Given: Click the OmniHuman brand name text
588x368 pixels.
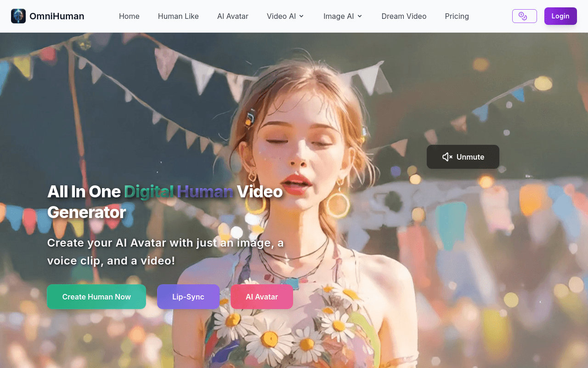Looking at the screenshot, I should (57, 16).
